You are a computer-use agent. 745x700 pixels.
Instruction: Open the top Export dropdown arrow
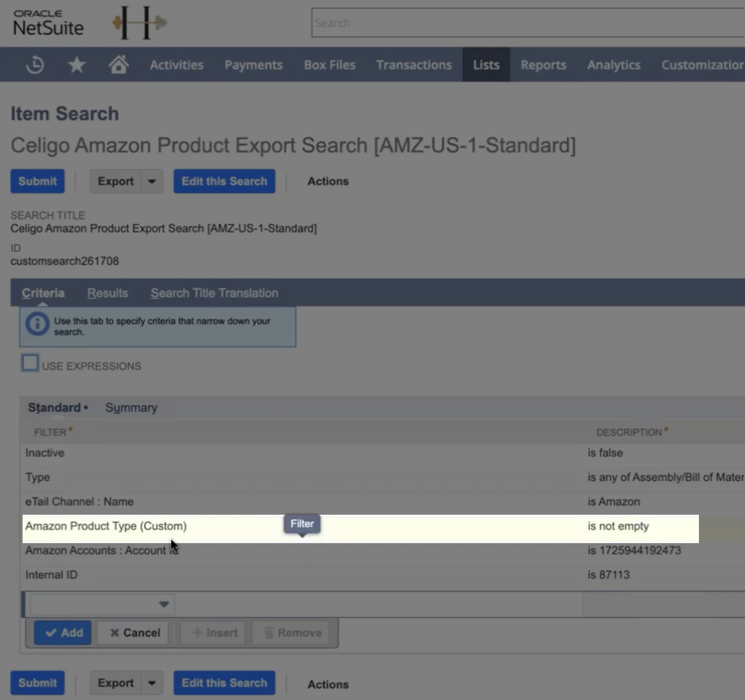[x=152, y=181]
